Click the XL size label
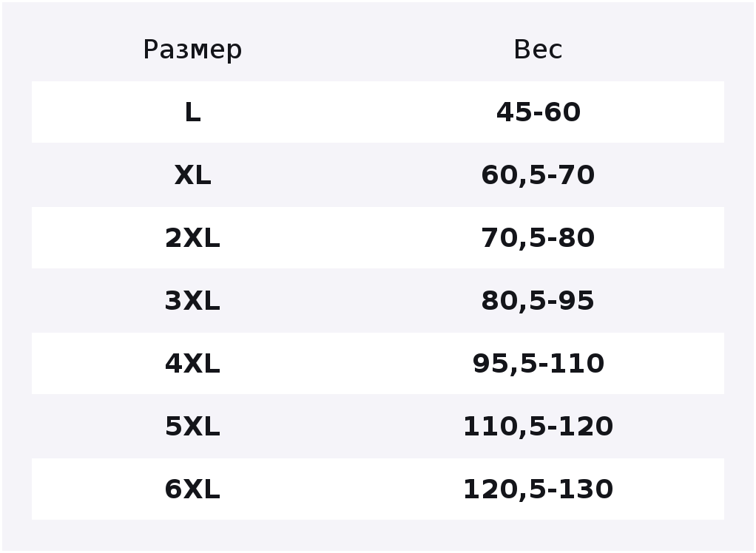Screen dimensions: 756x553 pyautogui.click(x=192, y=175)
